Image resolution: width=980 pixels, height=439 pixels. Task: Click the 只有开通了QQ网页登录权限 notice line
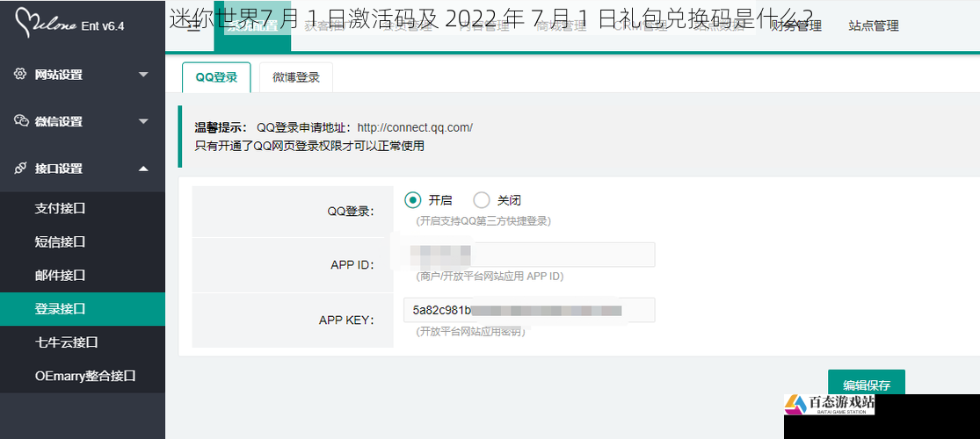[x=309, y=146]
